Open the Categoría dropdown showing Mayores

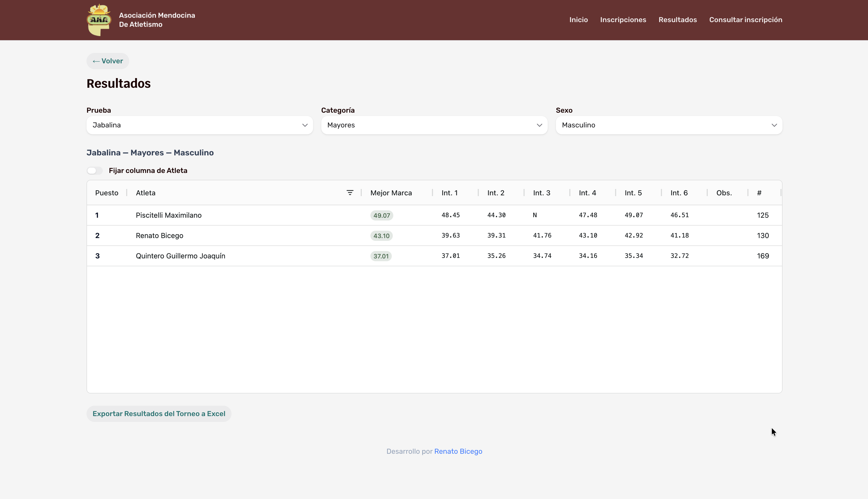click(434, 125)
